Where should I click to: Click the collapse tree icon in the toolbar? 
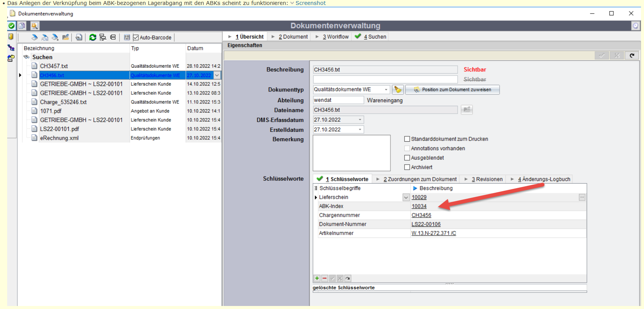[113, 37]
